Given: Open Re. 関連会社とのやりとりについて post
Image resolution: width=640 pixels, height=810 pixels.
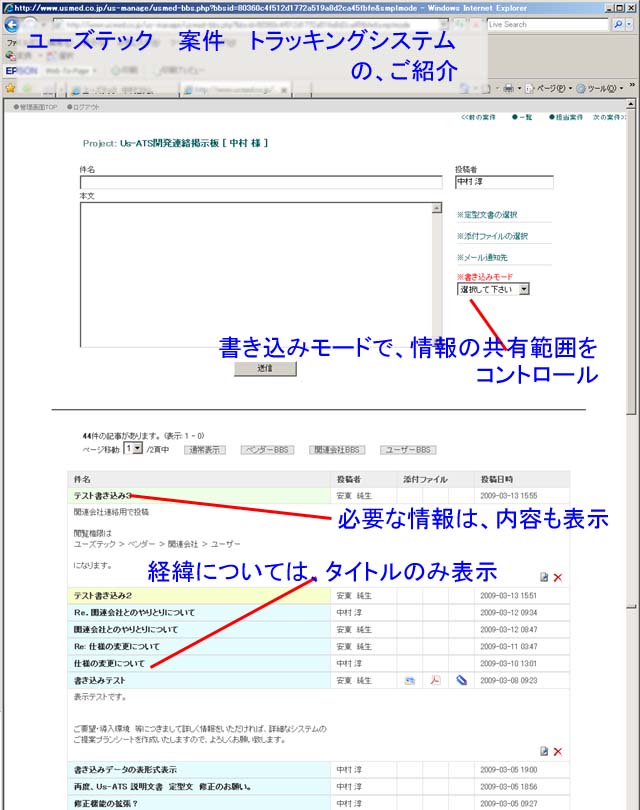Looking at the screenshot, I should click(x=134, y=613).
